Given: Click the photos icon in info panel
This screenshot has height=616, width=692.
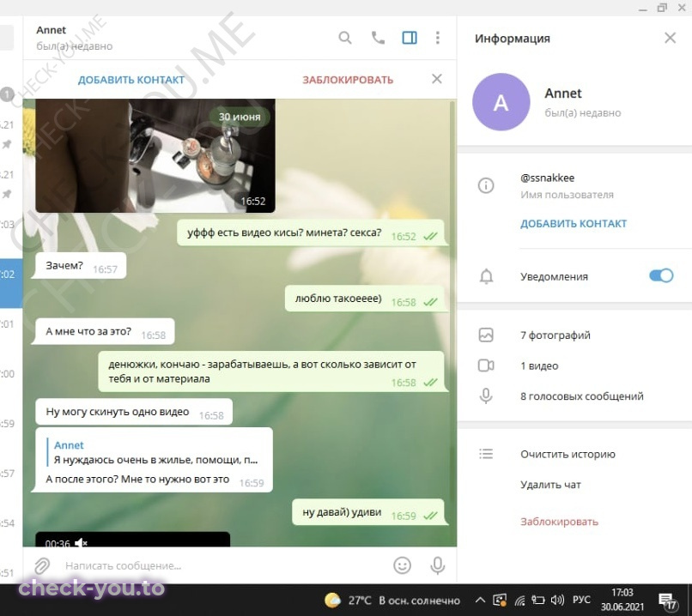Looking at the screenshot, I should tap(486, 335).
